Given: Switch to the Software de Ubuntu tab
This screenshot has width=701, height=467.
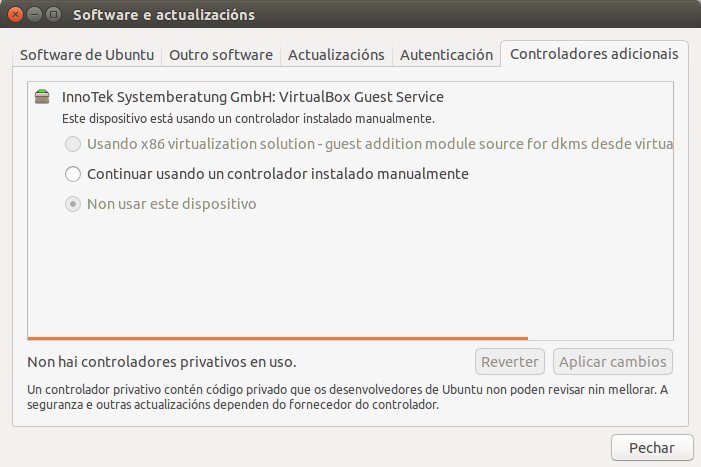Looking at the screenshot, I should coord(87,55).
